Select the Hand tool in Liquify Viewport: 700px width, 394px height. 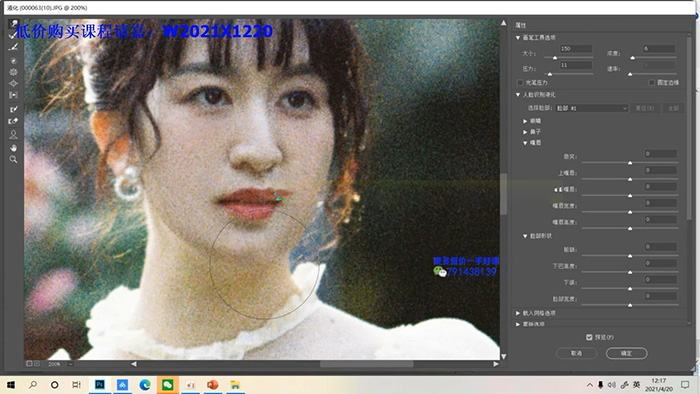pos(13,148)
